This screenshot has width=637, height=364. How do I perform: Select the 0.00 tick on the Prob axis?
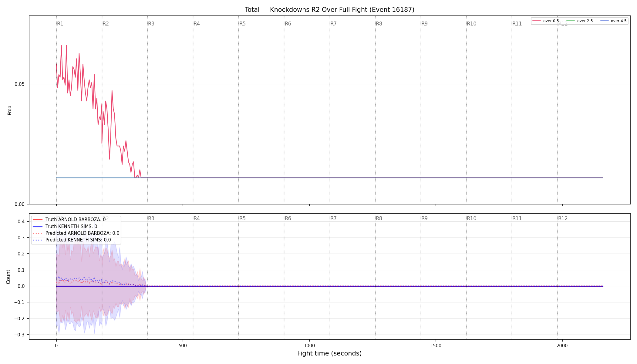click(20, 204)
